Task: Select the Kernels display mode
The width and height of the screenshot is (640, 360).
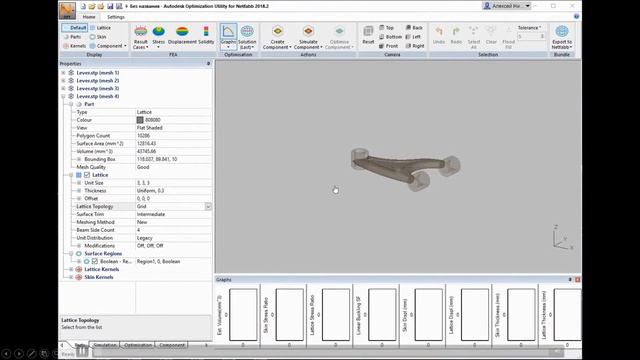Action: (74, 46)
